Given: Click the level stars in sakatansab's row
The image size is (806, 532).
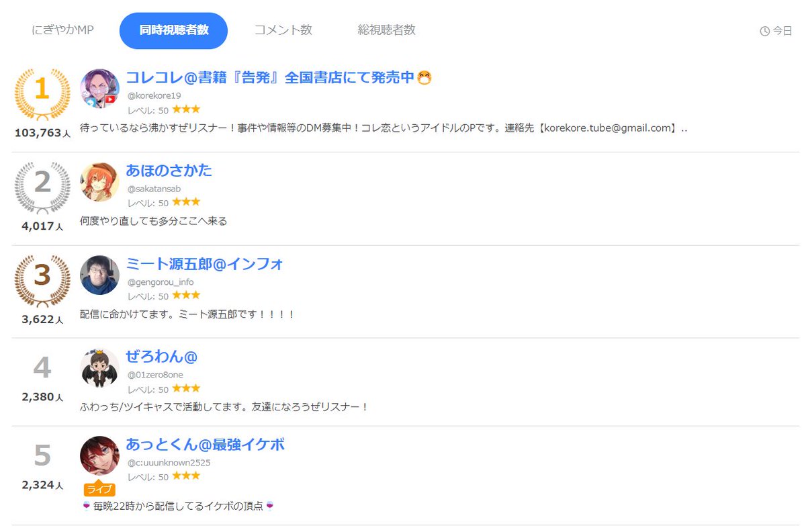Looking at the screenshot, I should click(x=186, y=202).
